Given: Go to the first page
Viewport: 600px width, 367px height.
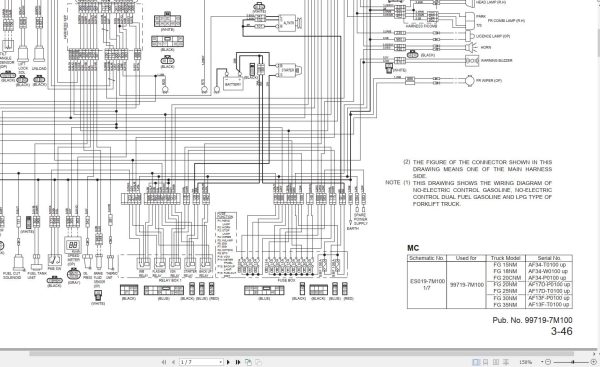Looking at the screenshot, I should point(164,362).
